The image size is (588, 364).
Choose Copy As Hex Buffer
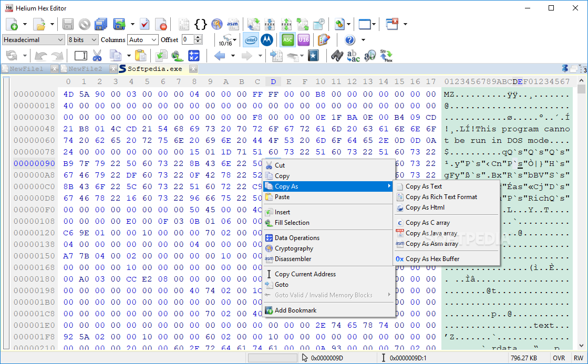[446, 258]
